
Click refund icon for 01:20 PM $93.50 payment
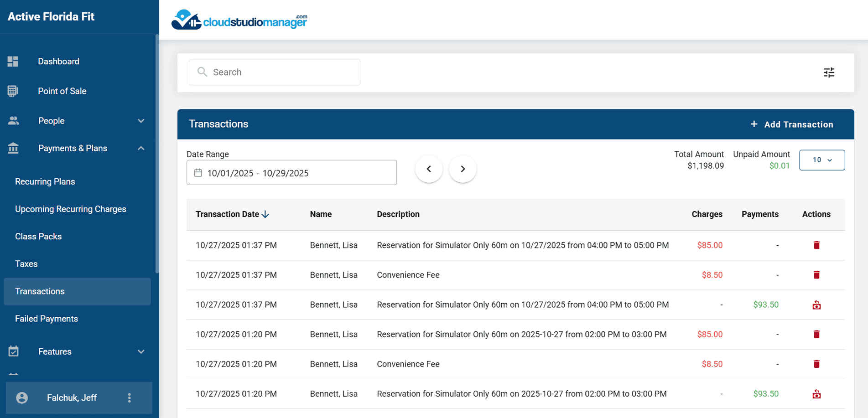click(x=816, y=394)
